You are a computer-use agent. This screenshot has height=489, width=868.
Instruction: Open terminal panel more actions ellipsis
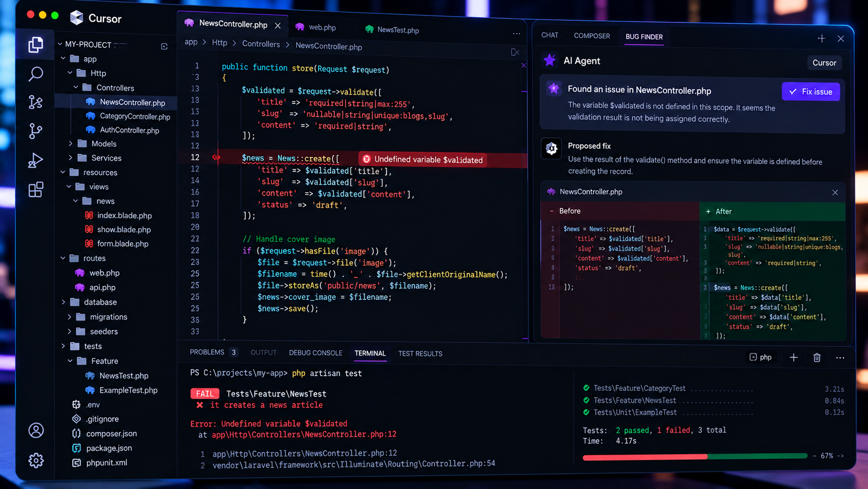coord(840,358)
